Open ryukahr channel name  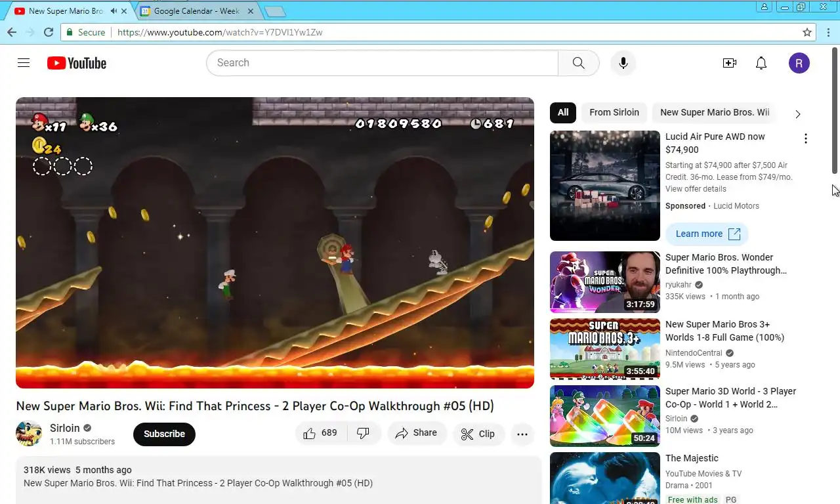click(x=679, y=285)
